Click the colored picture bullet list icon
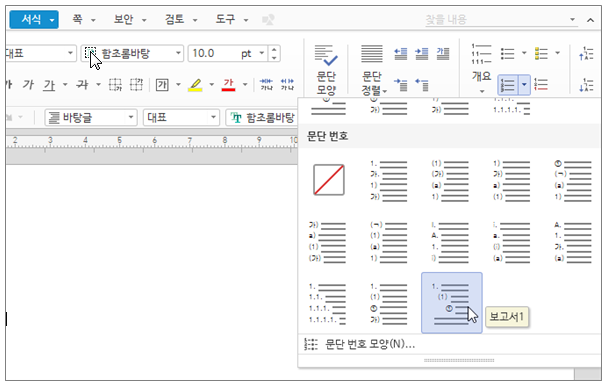The width and height of the screenshot is (606, 388). coord(541,53)
